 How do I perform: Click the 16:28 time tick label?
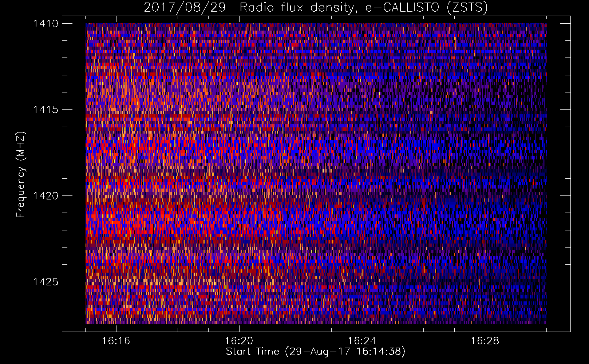click(x=485, y=341)
